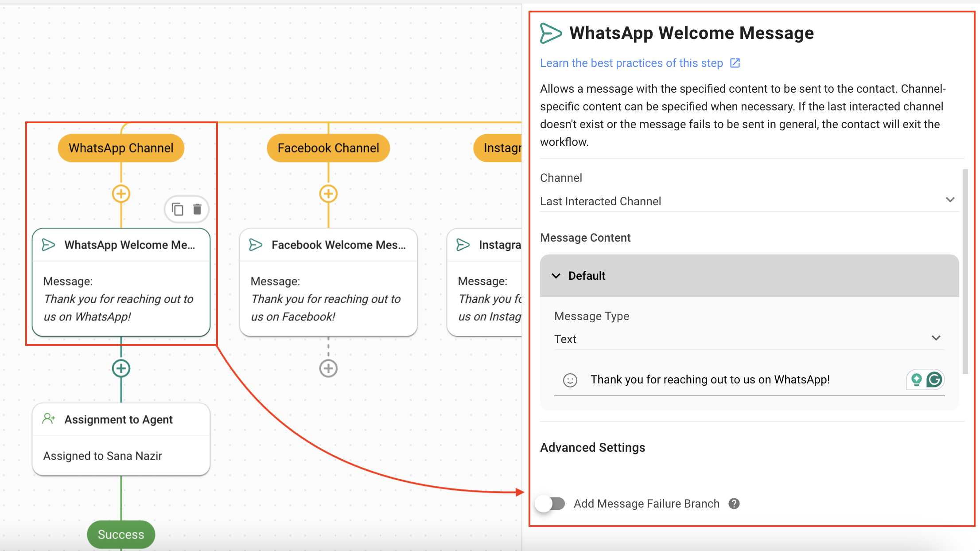980x551 pixels.
Task: Add step below WhatsApp Channel branch
Action: (121, 194)
